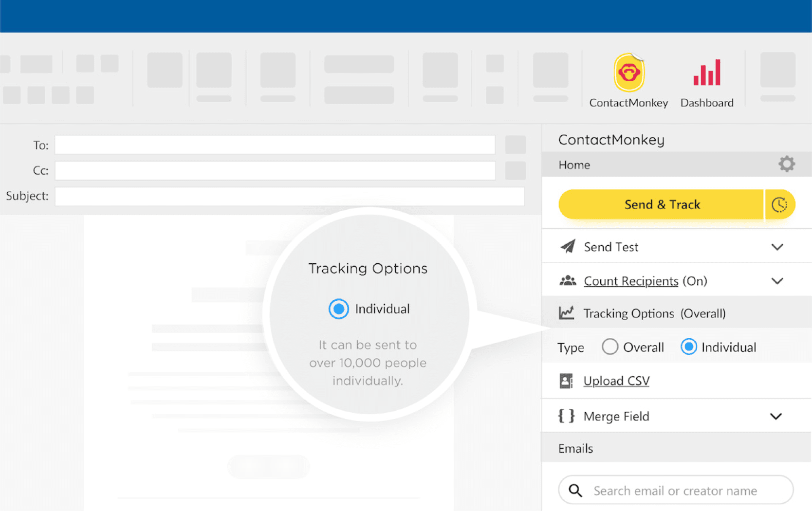
Task: Click the Home section header
Action: [677, 164]
